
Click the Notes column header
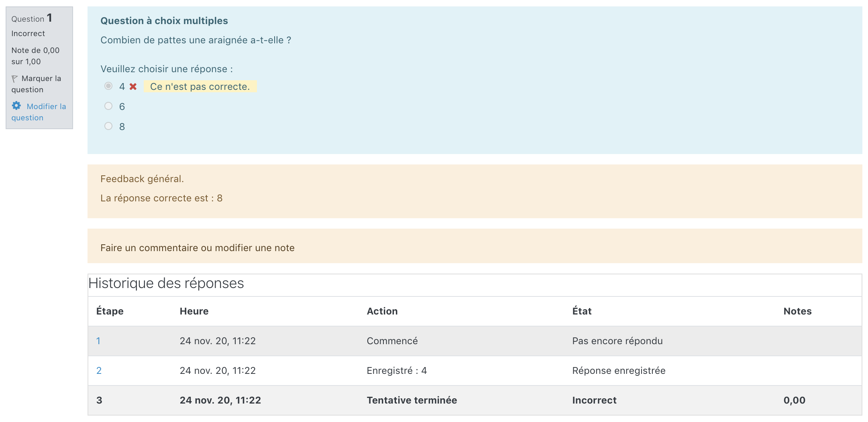(797, 311)
